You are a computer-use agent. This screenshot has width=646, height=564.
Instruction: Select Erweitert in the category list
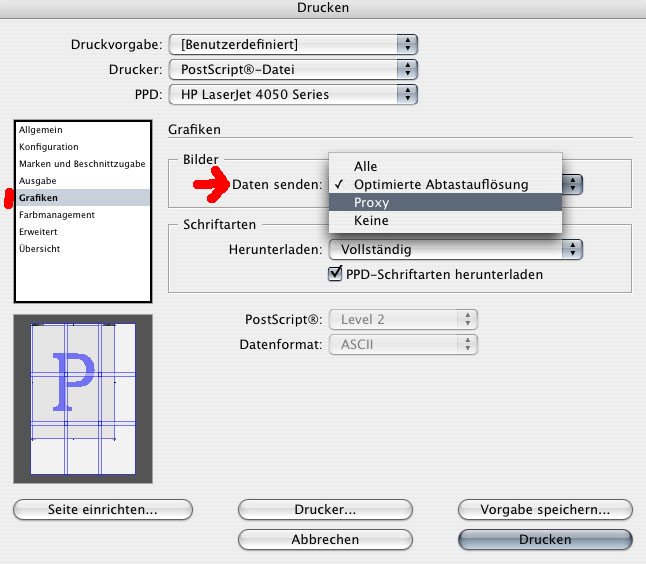coord(83,232)
